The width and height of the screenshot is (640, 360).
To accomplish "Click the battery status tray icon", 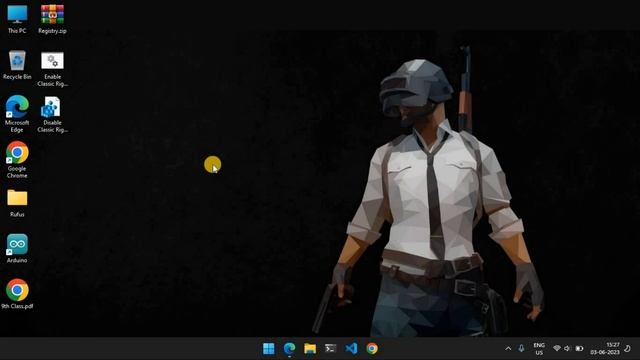I will pos(579,349).
